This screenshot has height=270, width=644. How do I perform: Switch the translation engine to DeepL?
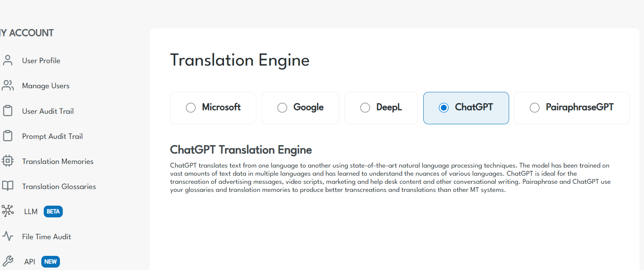365,108
